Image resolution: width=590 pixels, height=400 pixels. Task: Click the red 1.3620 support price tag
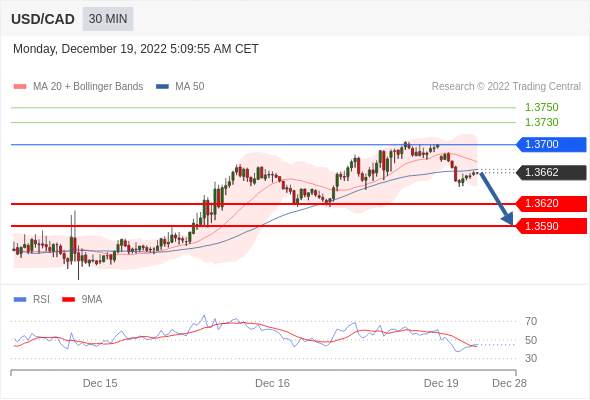(552, 204)
